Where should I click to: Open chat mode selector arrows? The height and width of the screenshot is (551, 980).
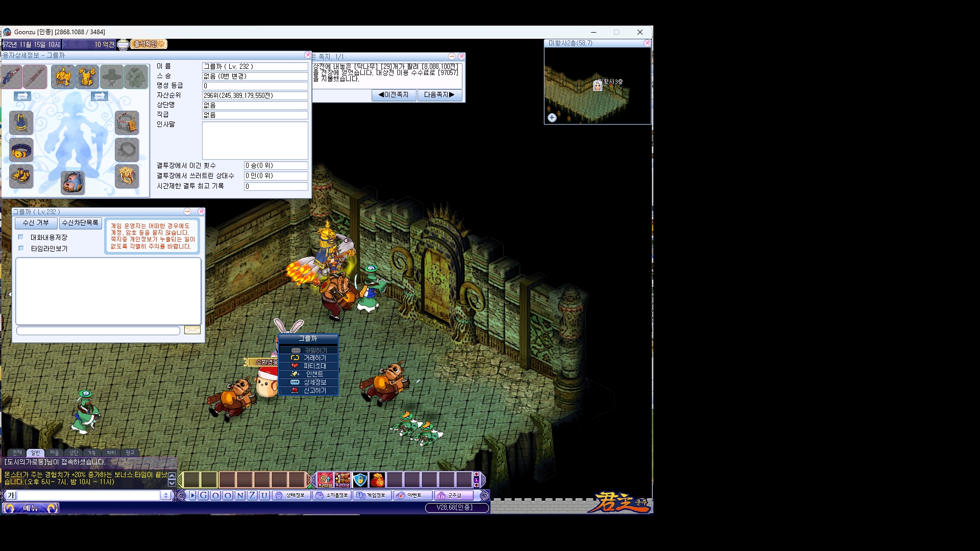click(x=166, y=495)
